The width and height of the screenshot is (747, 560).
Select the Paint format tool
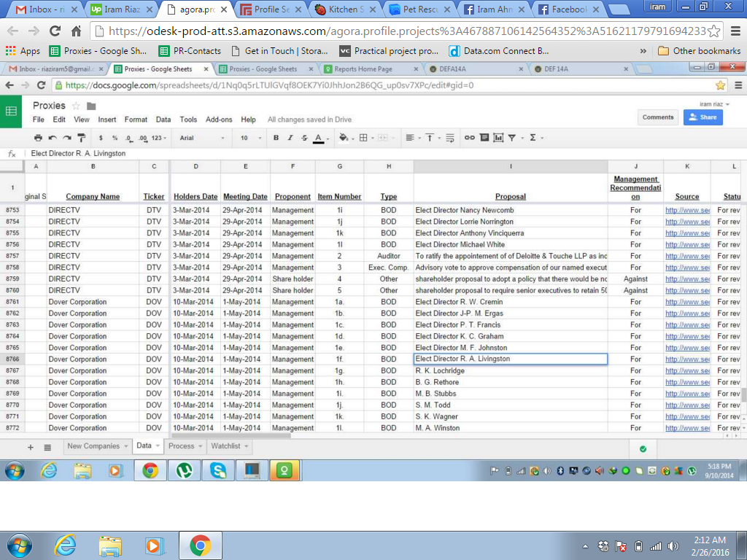tap(82, 138)
